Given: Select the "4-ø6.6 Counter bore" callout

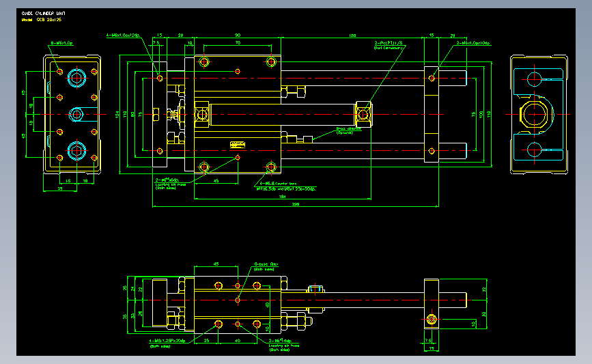Looking at the screenshot, I should pyautogui.click(x=279, y=184).
